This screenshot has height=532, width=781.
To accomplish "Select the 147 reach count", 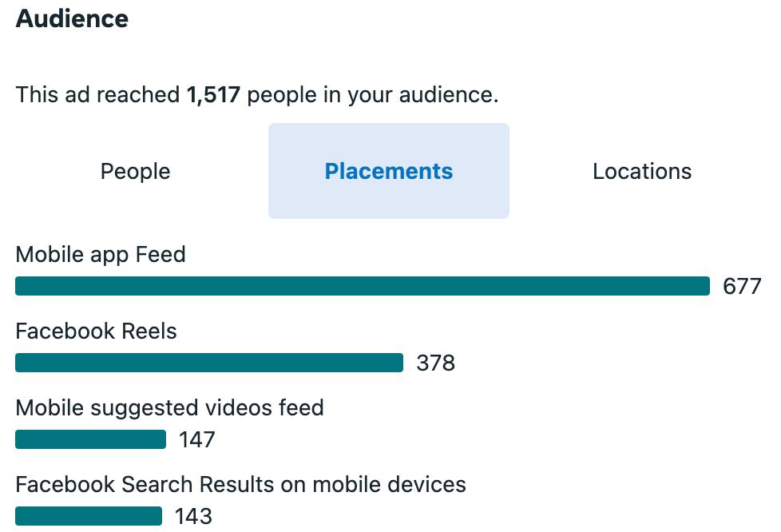I will coord(197,440).
